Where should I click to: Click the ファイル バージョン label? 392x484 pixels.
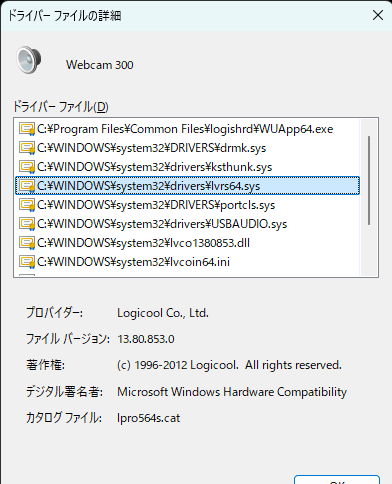point(68,339)
